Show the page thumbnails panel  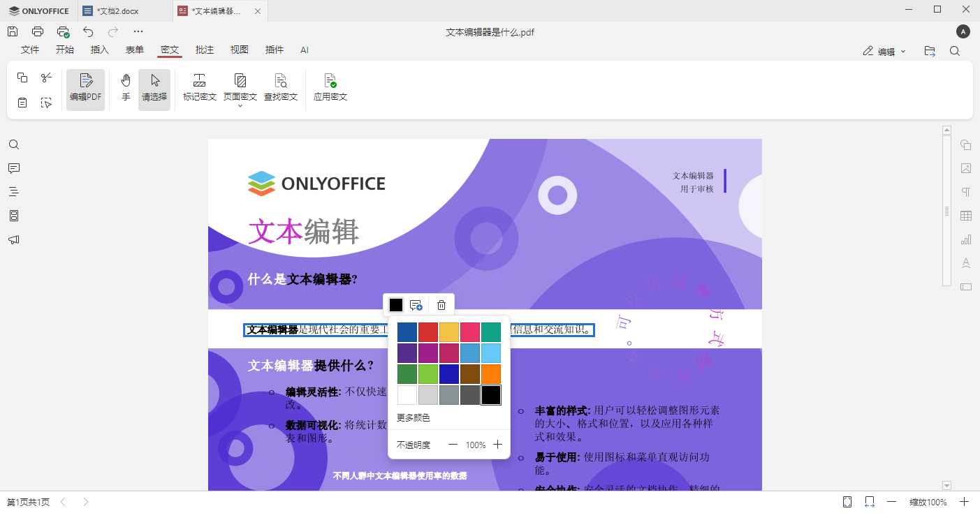click(14, 215)
